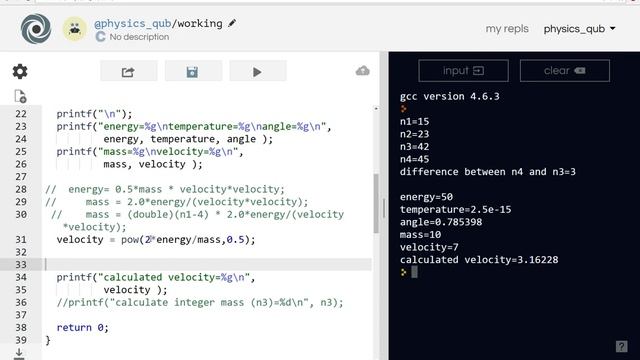Open editor settings gear icon
The height and width of the screenshot is (360, 640).
click(x=20, y=71)
